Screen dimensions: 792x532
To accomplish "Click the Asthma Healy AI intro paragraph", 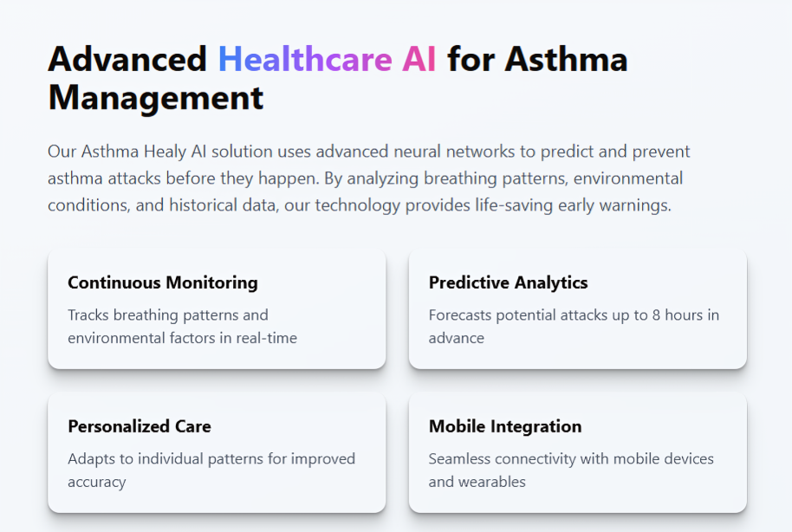I will coord(369,178).
